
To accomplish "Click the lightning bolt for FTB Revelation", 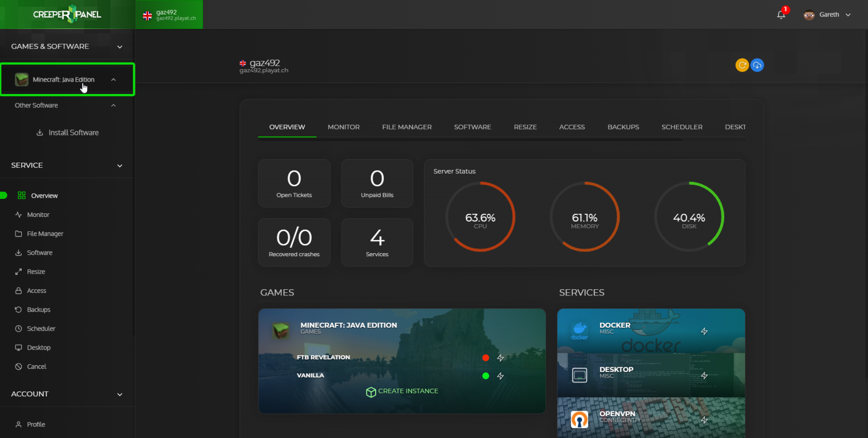I will point(500,357).
